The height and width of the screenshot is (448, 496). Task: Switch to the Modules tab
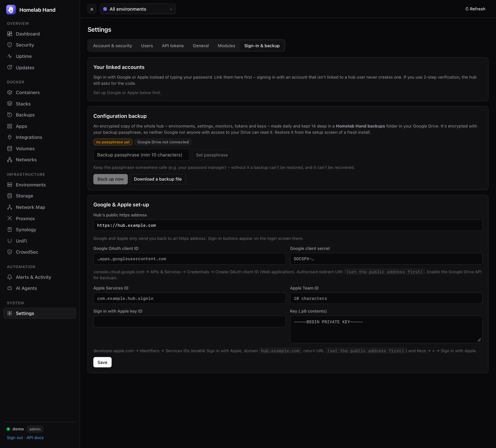226,45
